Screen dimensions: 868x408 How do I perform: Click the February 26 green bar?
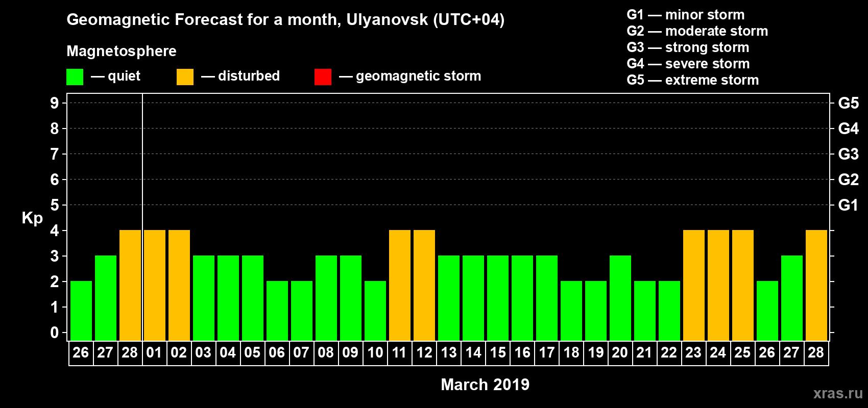pyautogui.click(x=81, y=311)
